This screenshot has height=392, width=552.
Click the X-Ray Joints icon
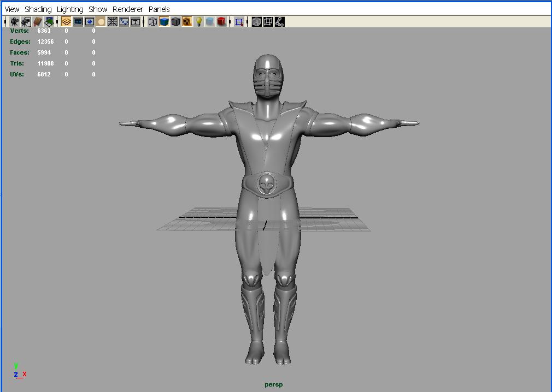pyautogui.click(x=279, y=22)
